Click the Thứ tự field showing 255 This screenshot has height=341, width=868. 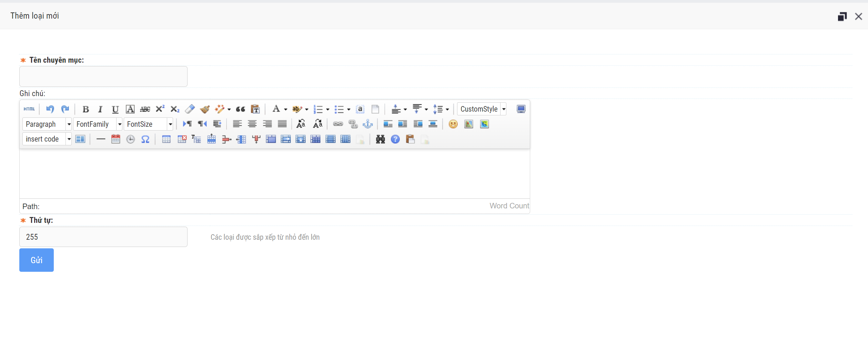tap(103, 237)
